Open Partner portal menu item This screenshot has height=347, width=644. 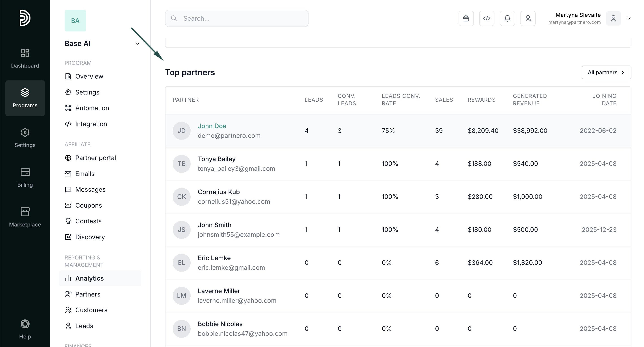click(96, 158)
